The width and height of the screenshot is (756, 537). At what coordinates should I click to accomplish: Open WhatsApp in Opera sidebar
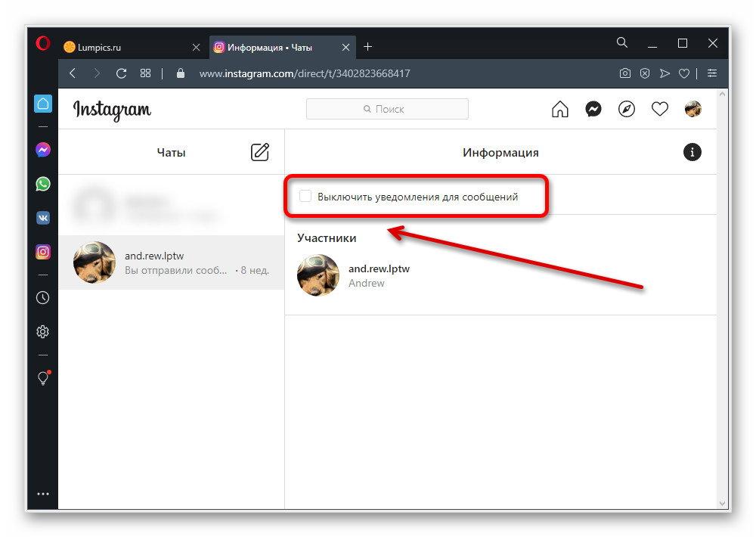[43, 184]
